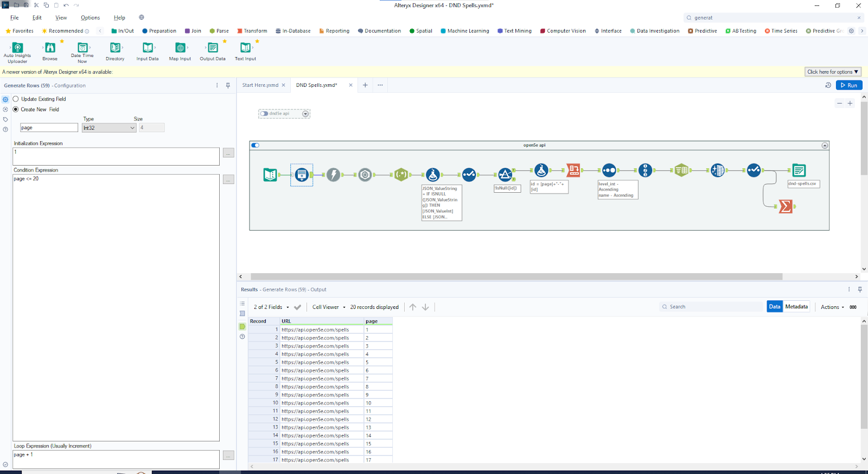Pick the Map Input tool from palette
The image size is (868, 474).
click(x=180, y=50)
